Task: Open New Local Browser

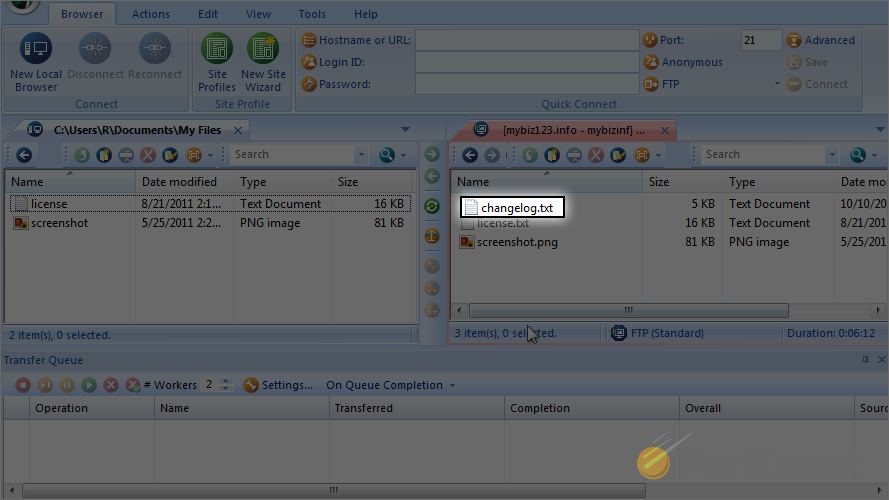Action: click(36, 64)
